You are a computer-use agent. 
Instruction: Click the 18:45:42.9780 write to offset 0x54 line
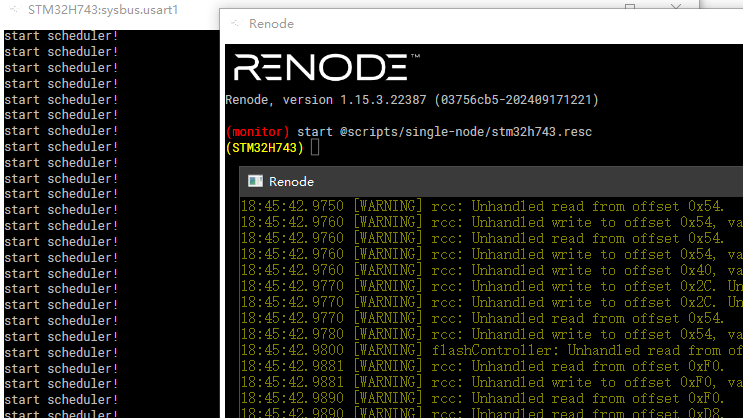coord(491,334)
